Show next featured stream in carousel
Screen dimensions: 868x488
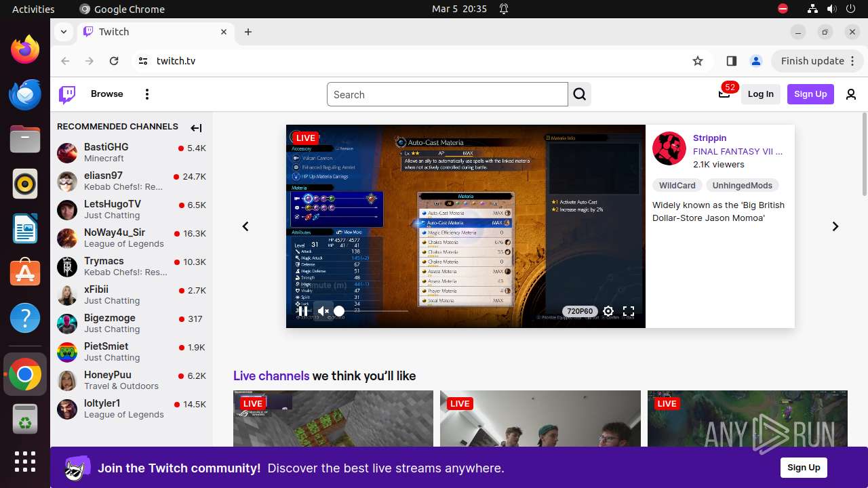(x=835, y=226)
